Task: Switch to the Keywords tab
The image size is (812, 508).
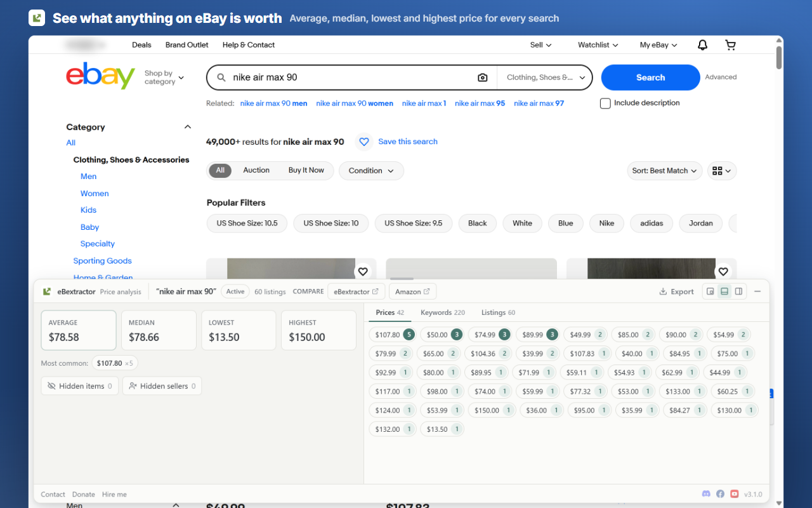Action: [443, 312]
